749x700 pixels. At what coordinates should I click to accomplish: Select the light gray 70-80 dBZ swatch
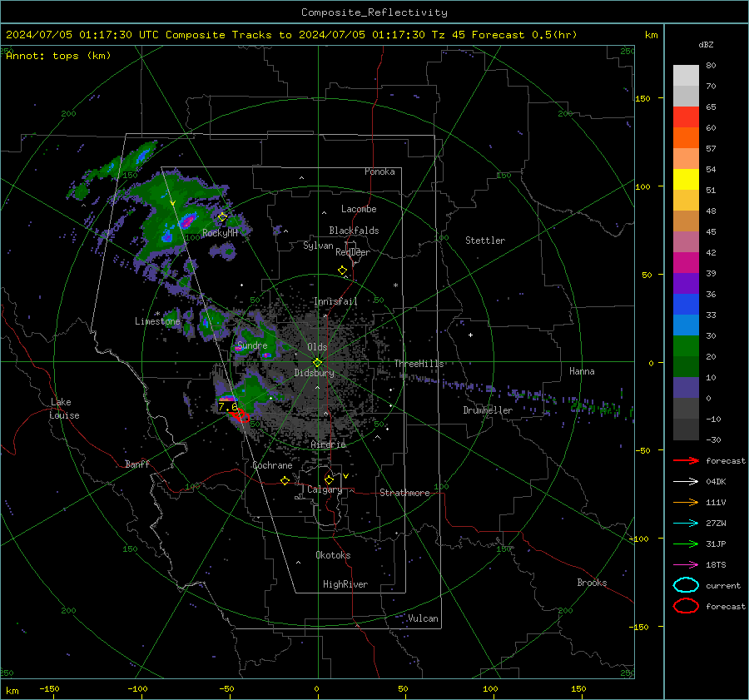686,76
